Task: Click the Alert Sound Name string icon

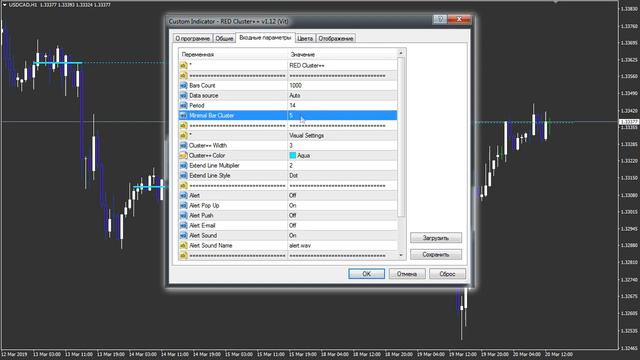Action: 183,245
